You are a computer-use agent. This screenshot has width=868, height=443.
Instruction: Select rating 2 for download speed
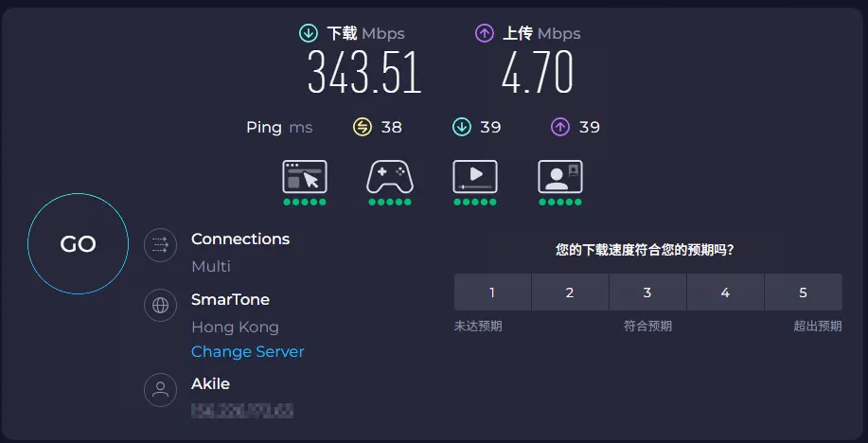pyautogui.click(x=570, y=292)
